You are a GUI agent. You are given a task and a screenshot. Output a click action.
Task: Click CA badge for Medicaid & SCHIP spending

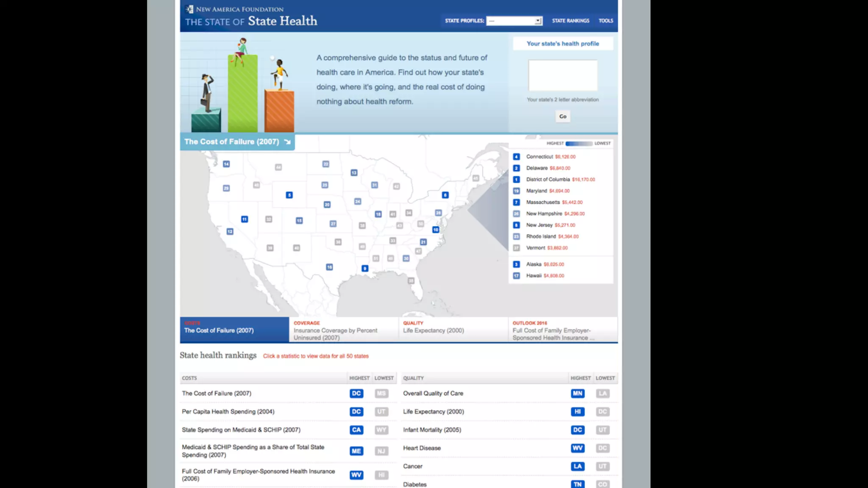356,430
